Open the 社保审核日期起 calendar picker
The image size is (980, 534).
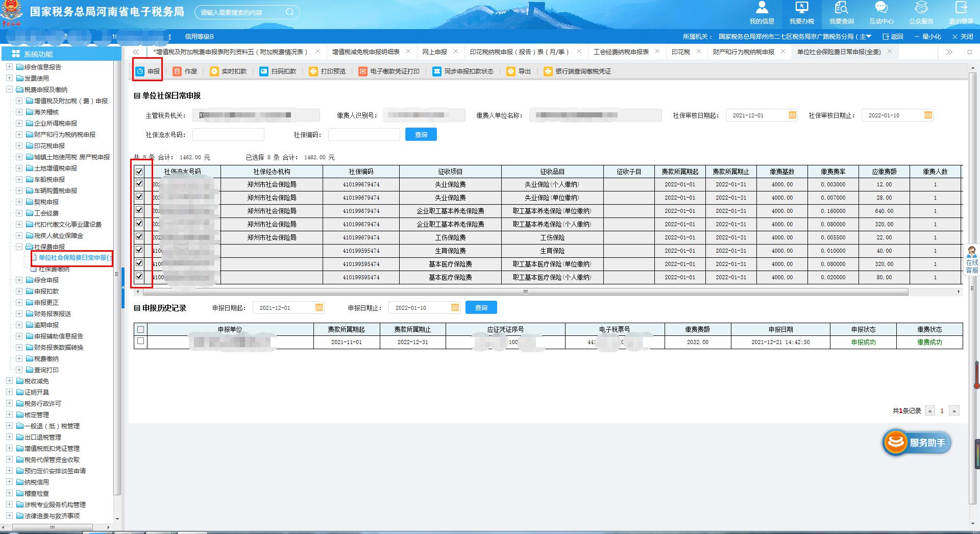click(792, 115)
